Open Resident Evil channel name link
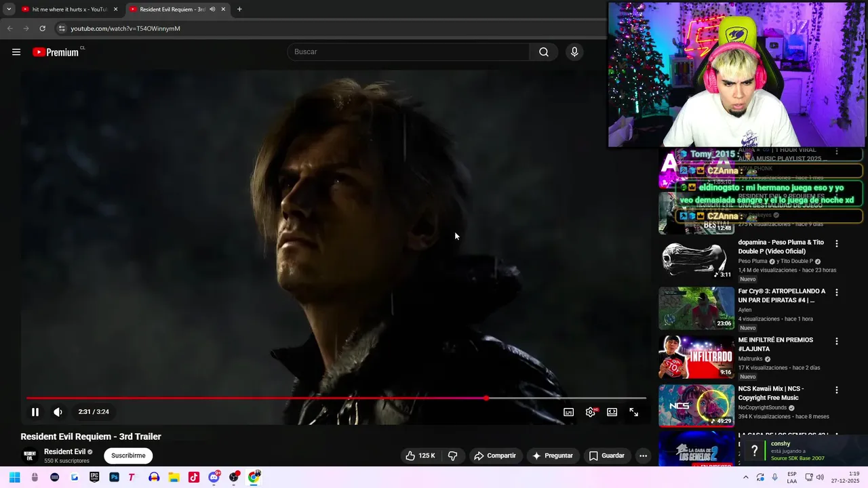868x488 pixels. point(64,451)
